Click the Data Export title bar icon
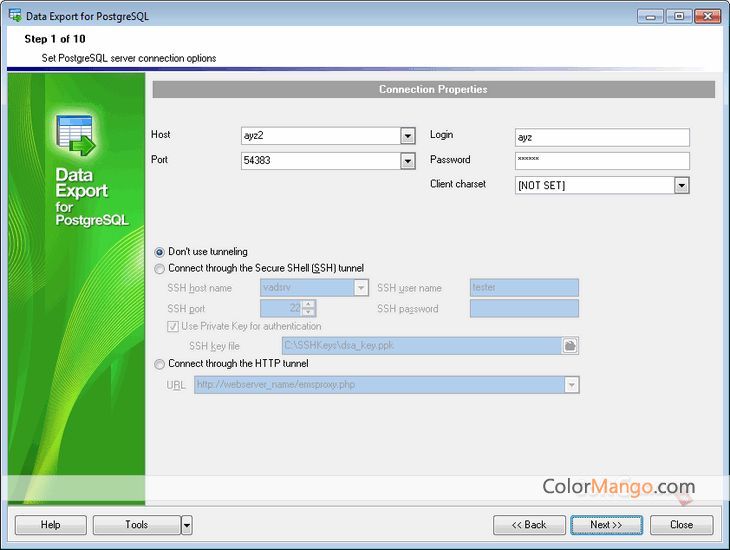This screenshot has width=730, height=550. pyautogui.click(x=15, y=15)
